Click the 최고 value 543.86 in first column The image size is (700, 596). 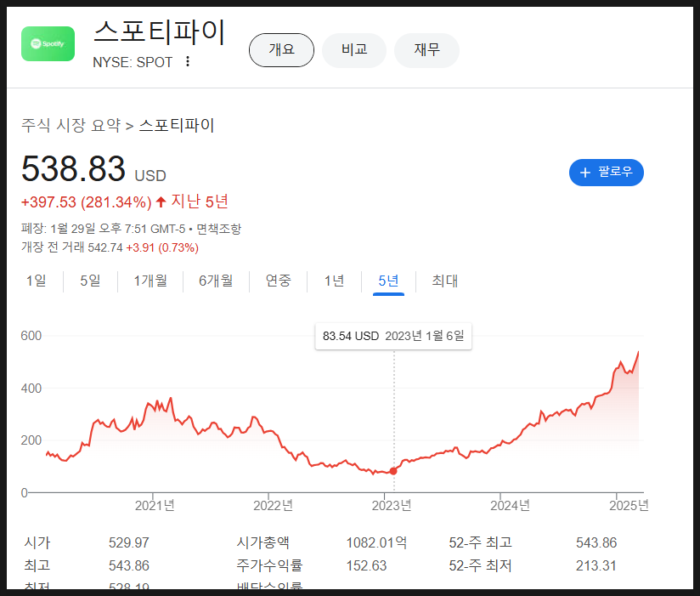tap(128, 565)
